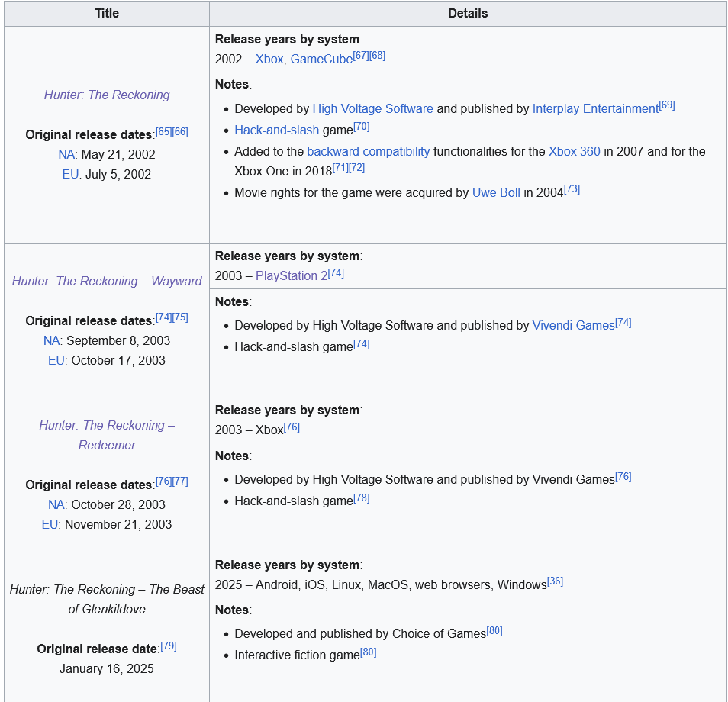
Task: Click the Title column header
Action: [x=107, y=14]
